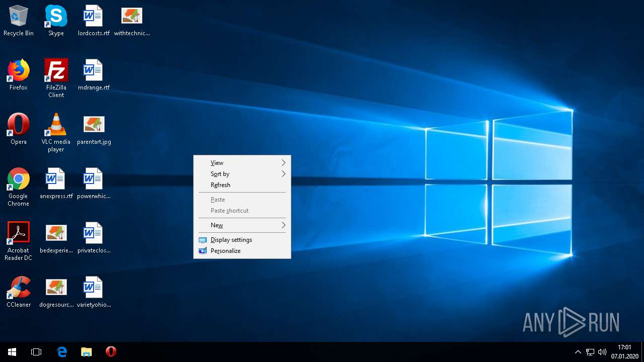Select the dogresourc... image file icon
Image resolution: width=644 pixels, height=362 pixels.
point(56,293)
